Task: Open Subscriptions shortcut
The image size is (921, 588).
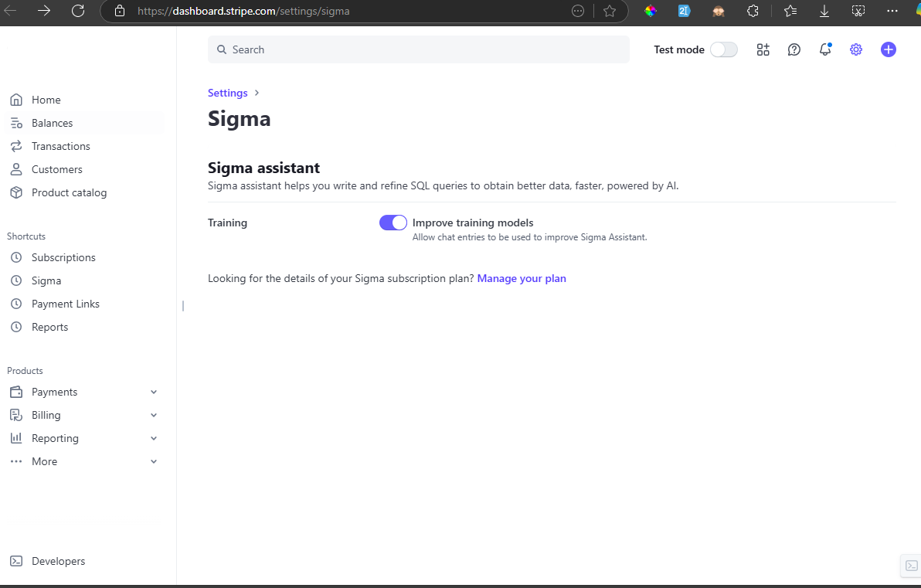Action: 63,257
